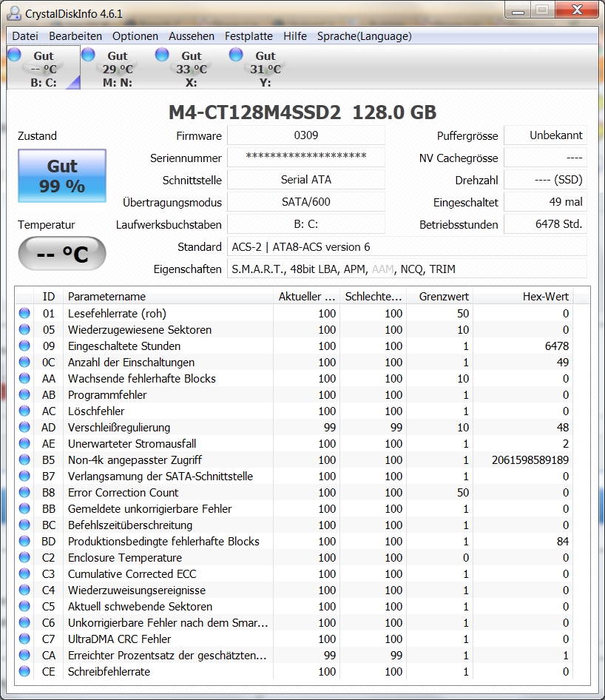Open the Festplatte menu
This screenshot has height=700, width=605.
click(249, 36)
